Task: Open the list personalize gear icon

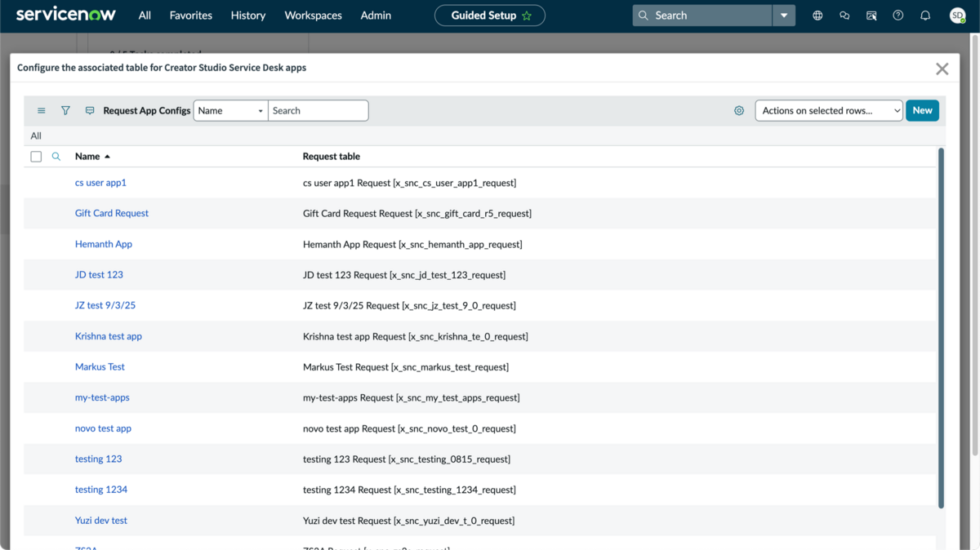Action: click(739, 111)
